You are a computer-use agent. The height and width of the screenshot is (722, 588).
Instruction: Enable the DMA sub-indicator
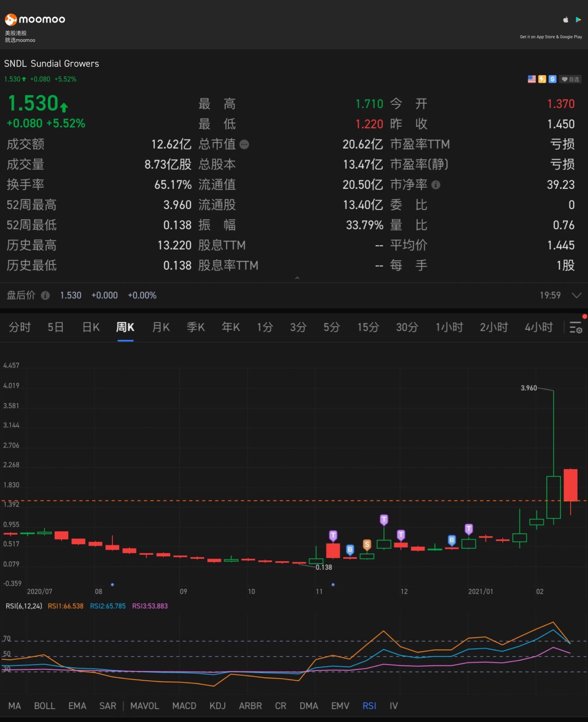tap(309, 706)
